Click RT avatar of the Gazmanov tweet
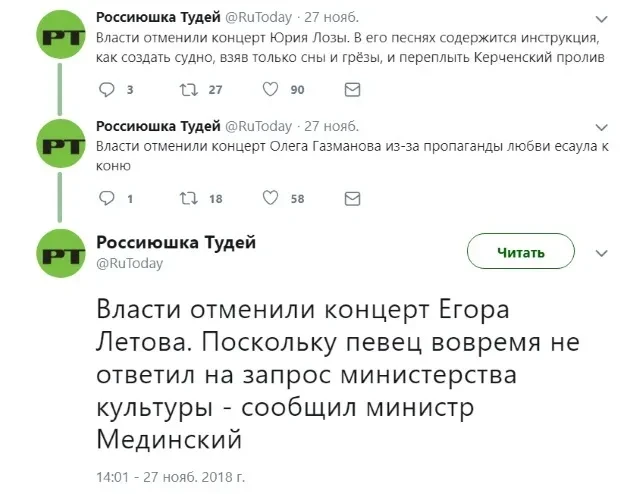This screenshot has width=640, height=494. (x=59, y=145)
